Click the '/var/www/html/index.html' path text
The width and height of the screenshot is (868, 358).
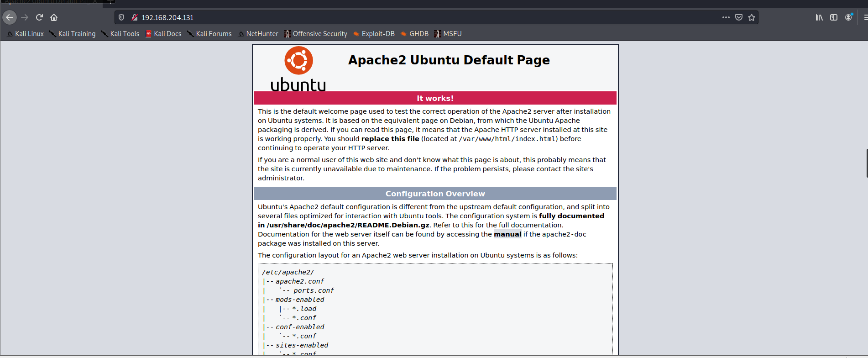(x=507, y=139)
